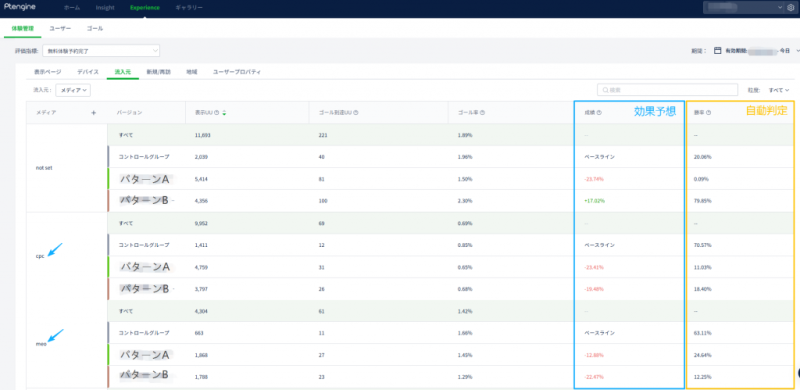The width and height of the screenshot is (800, 390).
Task: Click the バージョン column header
Action: tap(129, 113)
